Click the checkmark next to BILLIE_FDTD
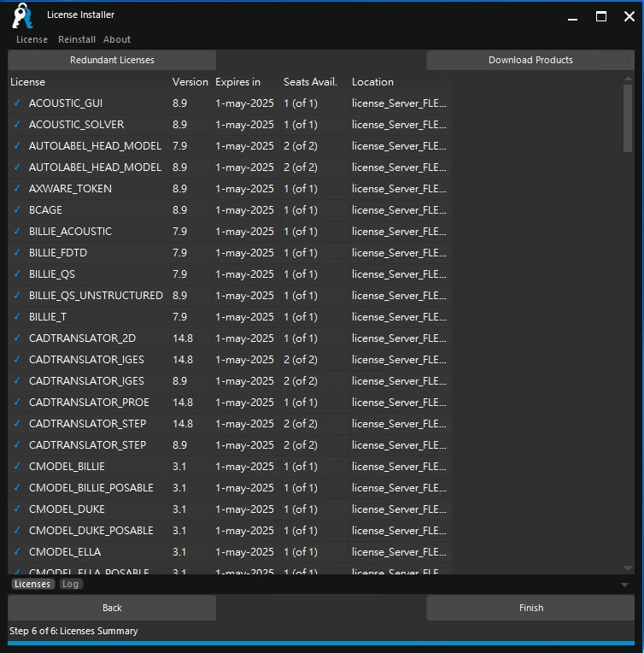 (x=17, y=253)
